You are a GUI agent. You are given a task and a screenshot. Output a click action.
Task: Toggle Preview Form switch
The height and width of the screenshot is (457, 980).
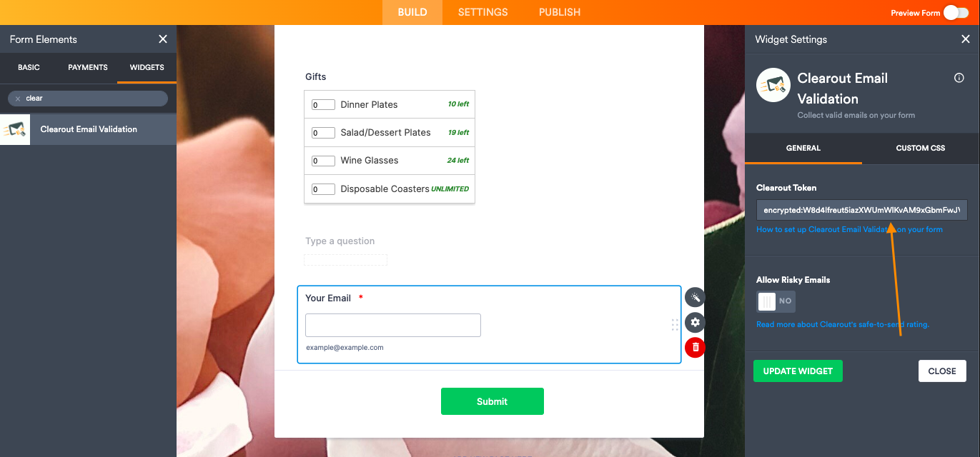tap(956, 12)
